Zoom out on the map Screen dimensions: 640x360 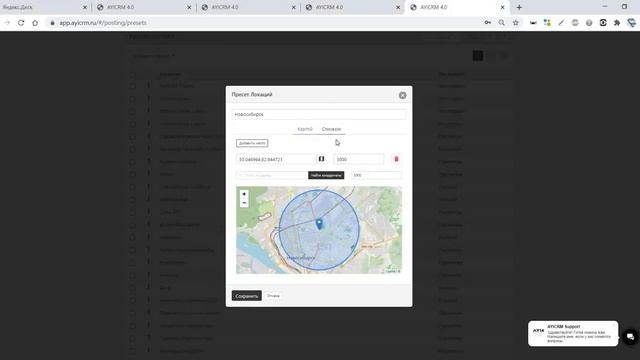[244, 203]
